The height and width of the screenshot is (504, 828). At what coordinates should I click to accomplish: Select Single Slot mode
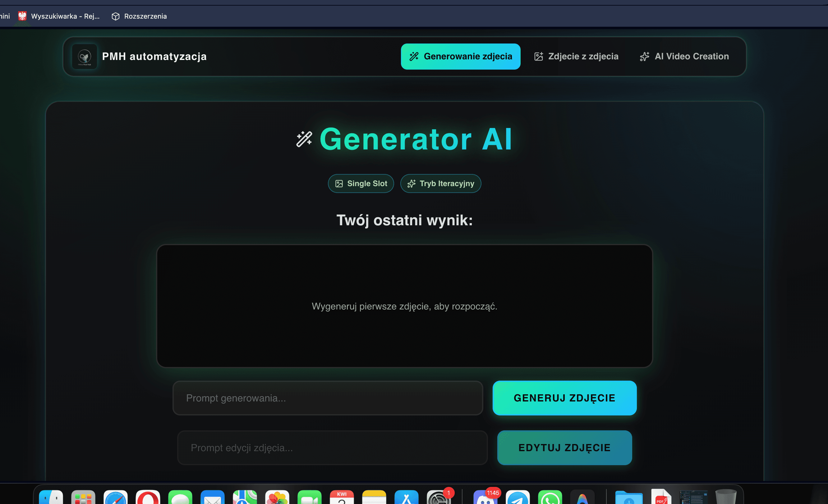point(361,183)
